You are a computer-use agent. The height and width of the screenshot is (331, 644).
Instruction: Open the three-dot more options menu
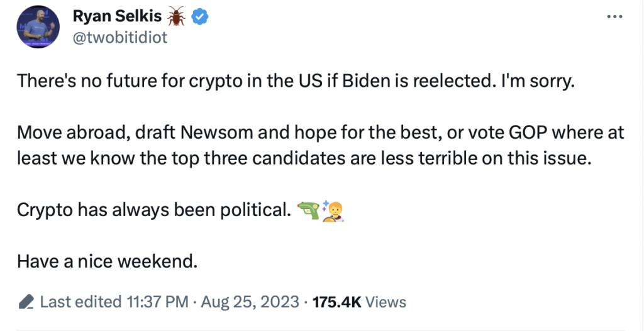pos(614,17)
